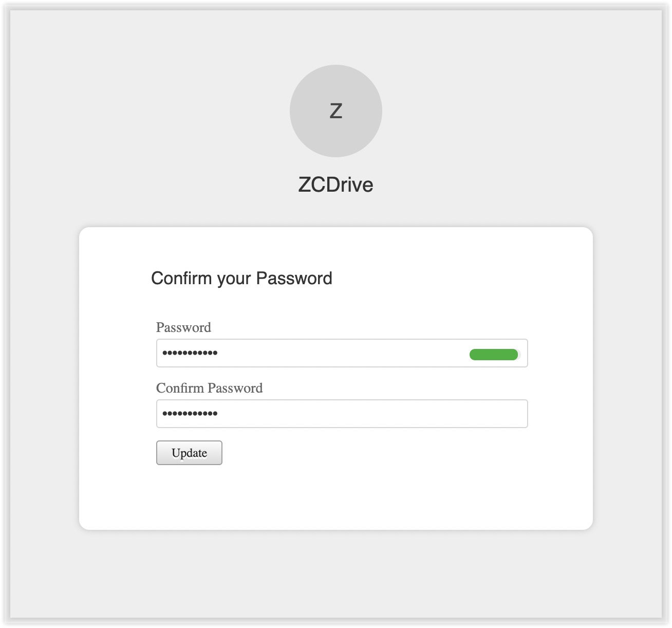Focus the Password input field
This screenshot has width=672, height=628.
308,353
